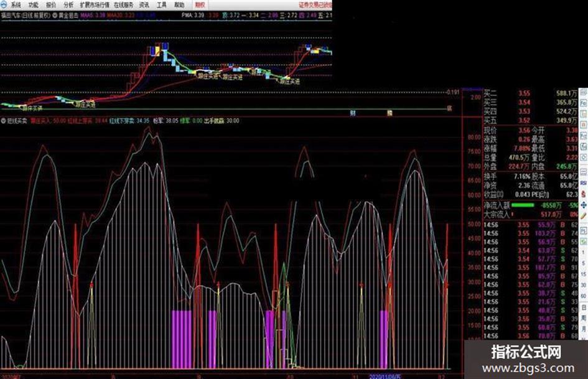Select the pencil drawing tool

pyautogui.click(x=584, y=217)
